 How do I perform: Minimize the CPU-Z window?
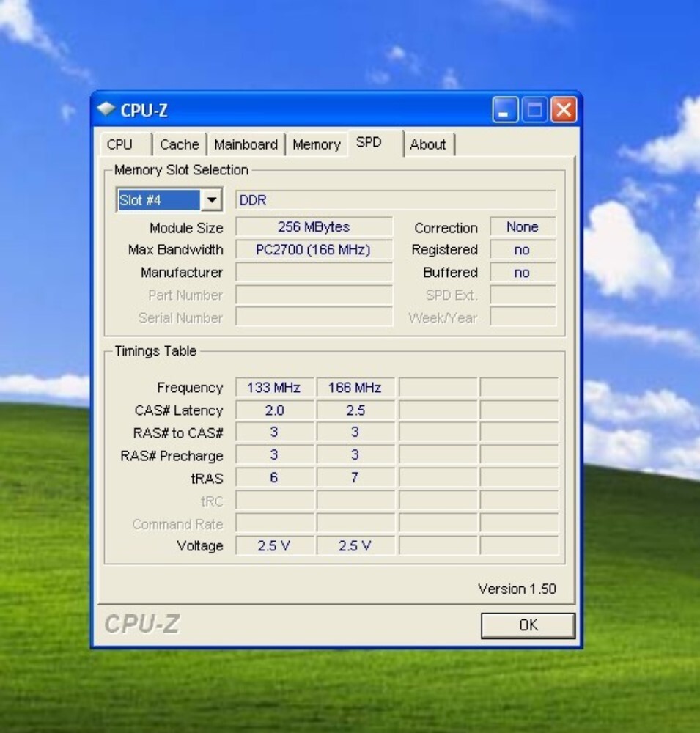coord(505,110)
